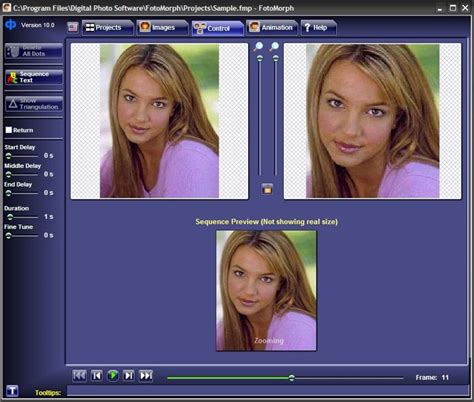Minimize the FotoMorph window
This screenshot has height=402, width=474.
[440, 8]
